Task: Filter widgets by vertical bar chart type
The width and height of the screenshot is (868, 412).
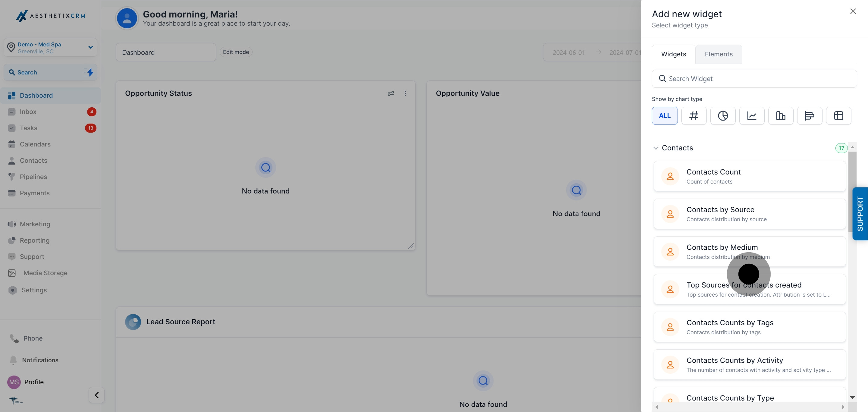Action: pyautogui.click(x=781, y=115)
